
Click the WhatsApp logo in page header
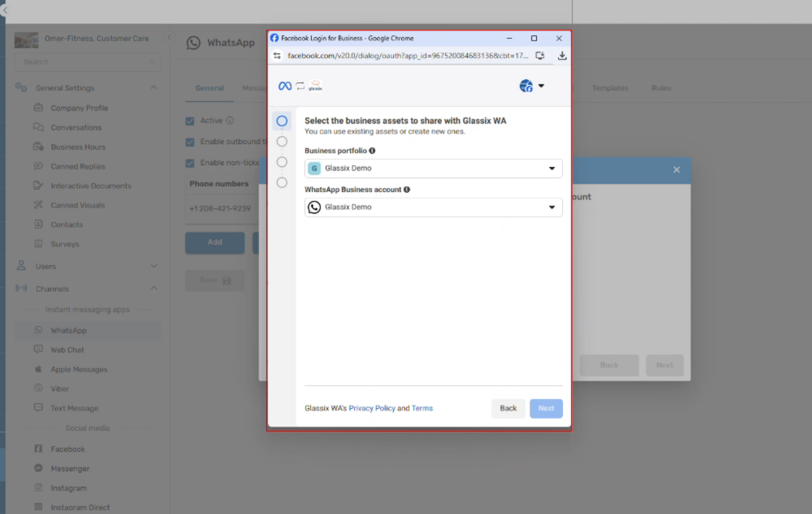[x=194, y=43]
